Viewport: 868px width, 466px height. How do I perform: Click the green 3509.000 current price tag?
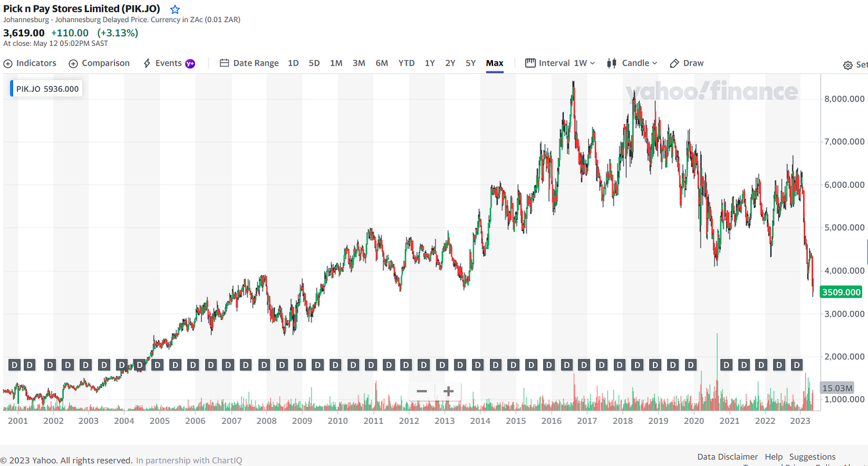click(x=841, y=292)
